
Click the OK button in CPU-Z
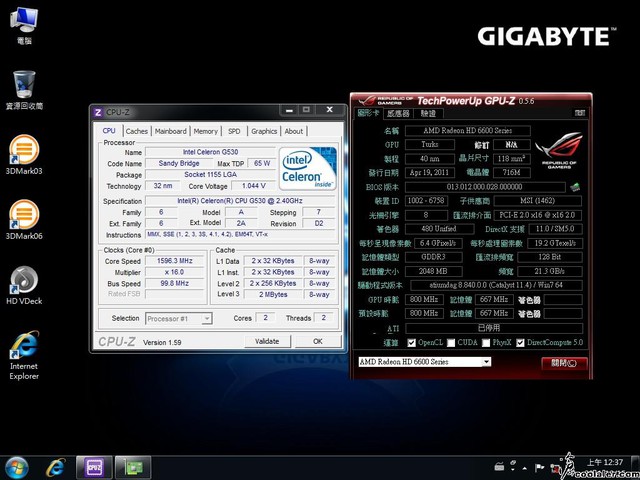tap(318, 341)
